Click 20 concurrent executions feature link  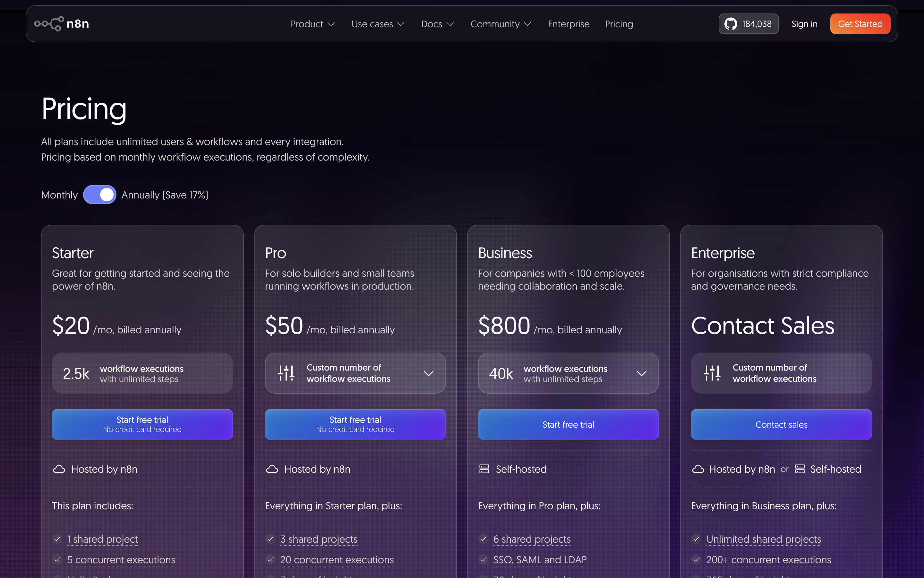pos(337,560)
